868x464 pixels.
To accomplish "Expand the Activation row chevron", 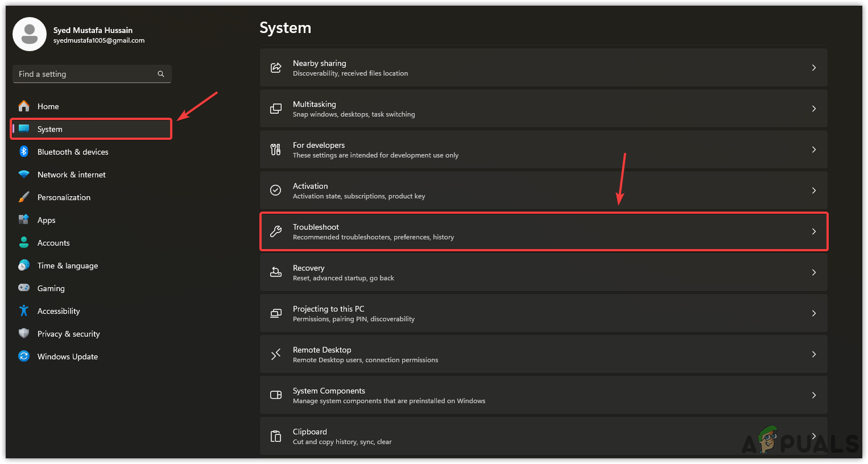I will [x=814, y=190].
